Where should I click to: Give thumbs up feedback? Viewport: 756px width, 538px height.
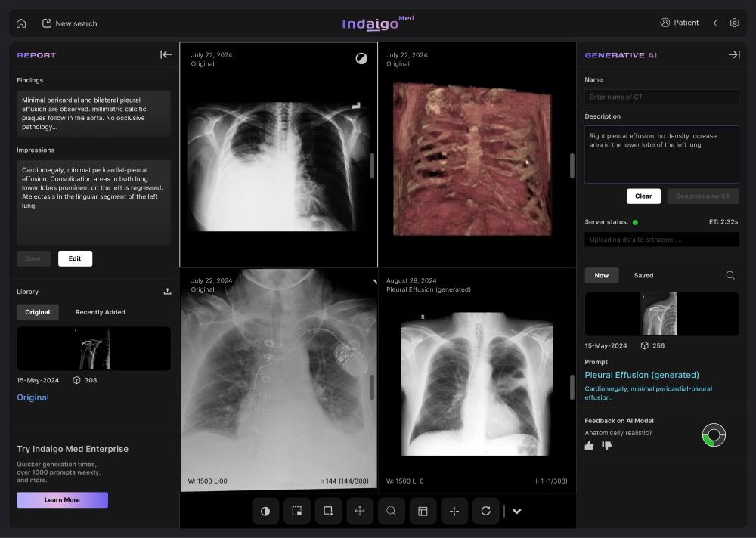589,446
